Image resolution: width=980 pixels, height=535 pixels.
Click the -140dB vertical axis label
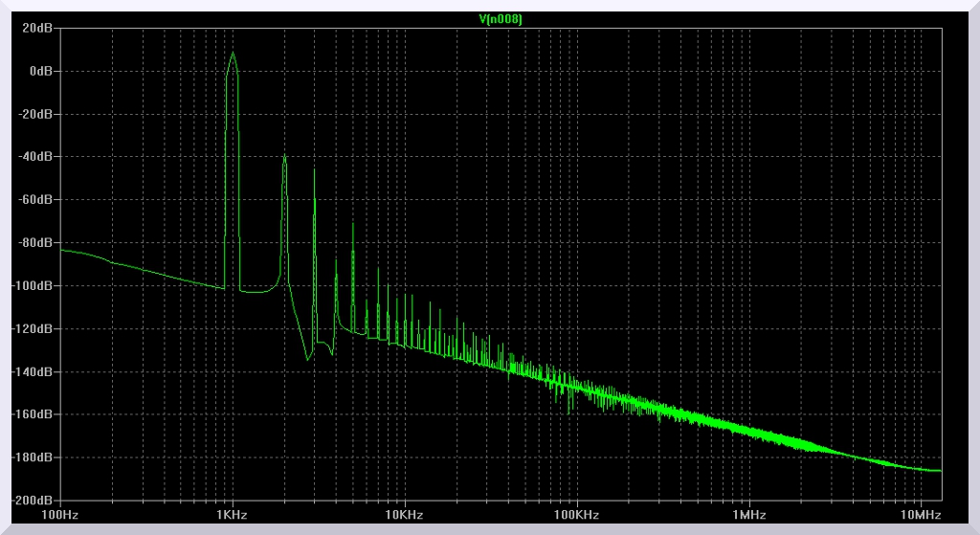point(33,372)
